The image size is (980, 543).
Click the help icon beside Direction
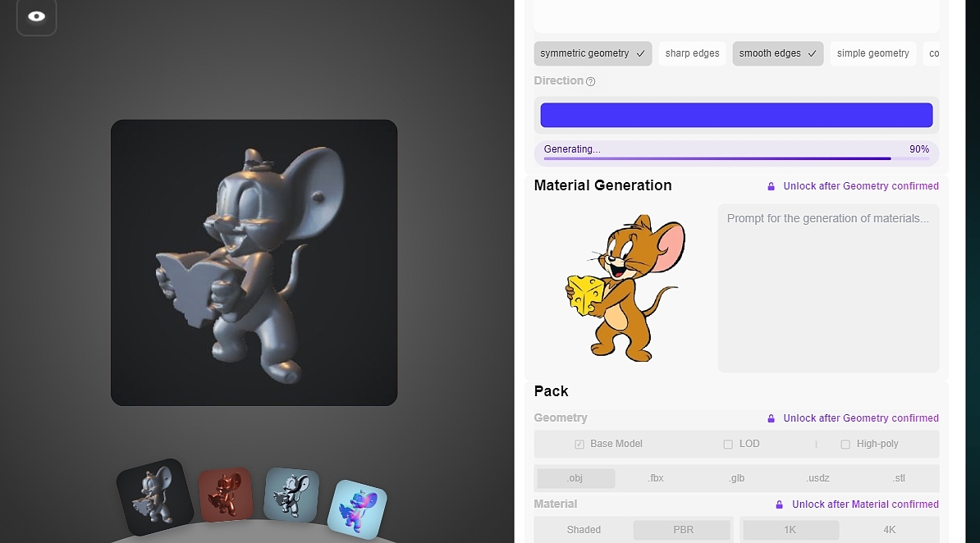(x=591, y=81)
